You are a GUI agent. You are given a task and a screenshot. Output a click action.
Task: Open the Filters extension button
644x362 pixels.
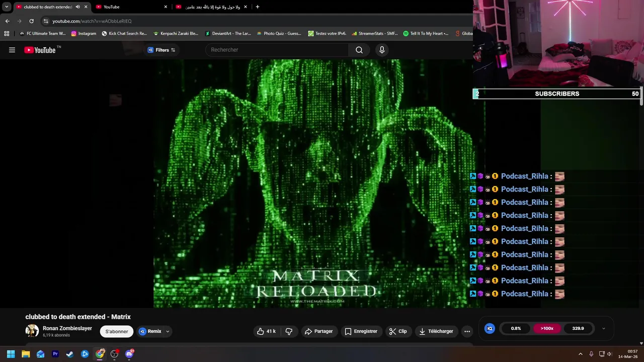click(162, 50)
